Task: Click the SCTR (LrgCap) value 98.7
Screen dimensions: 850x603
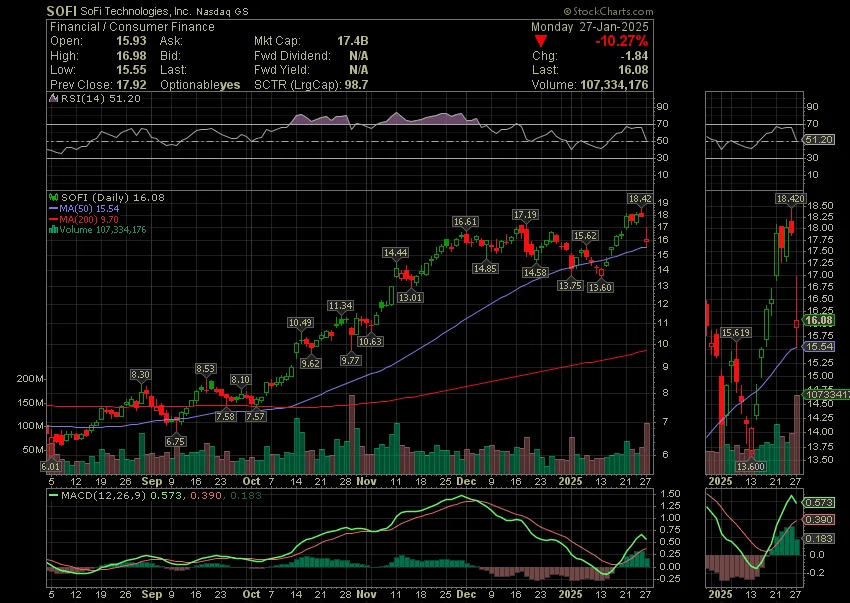Action: click(356, 85)
